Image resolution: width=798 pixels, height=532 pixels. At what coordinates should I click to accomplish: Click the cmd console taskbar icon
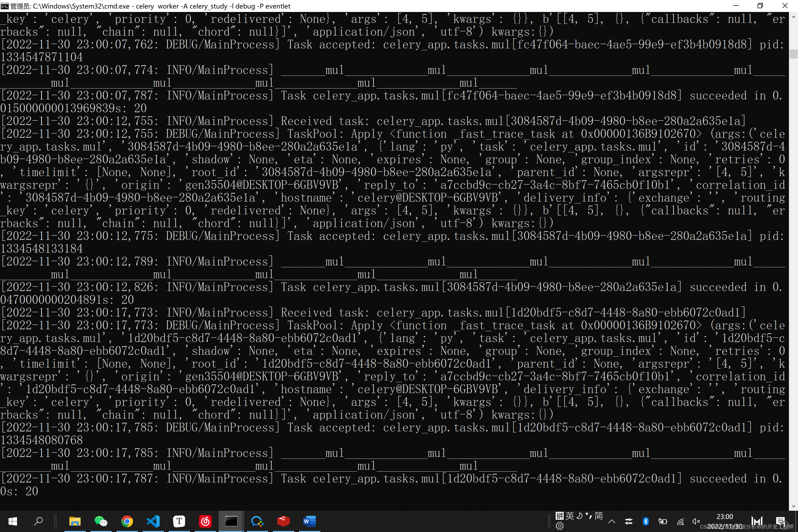[231, 521]
